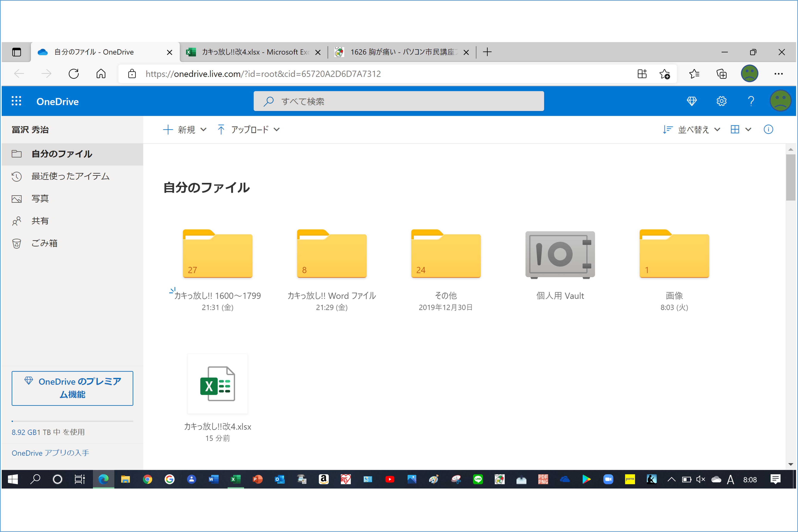Click OneDrive アプリの入手 link
Screen dimensions: 798x532
pos(50,453)
